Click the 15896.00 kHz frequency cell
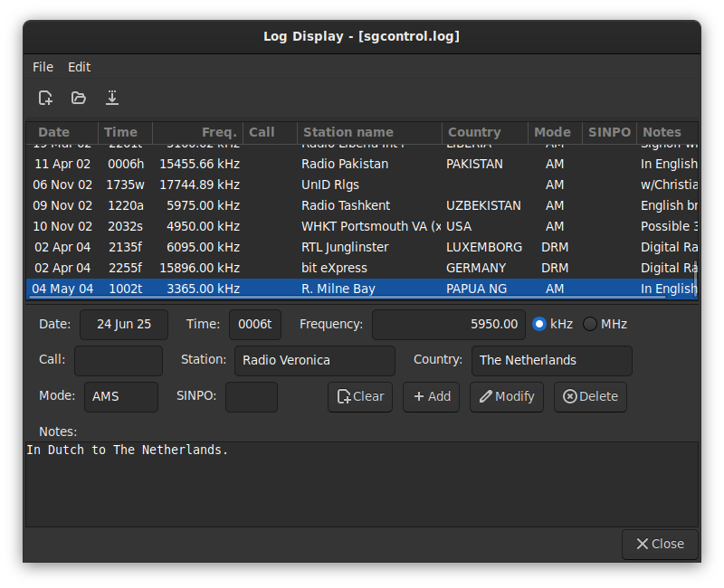The height and width of the screenshot is (588, 724). (199, 268)
